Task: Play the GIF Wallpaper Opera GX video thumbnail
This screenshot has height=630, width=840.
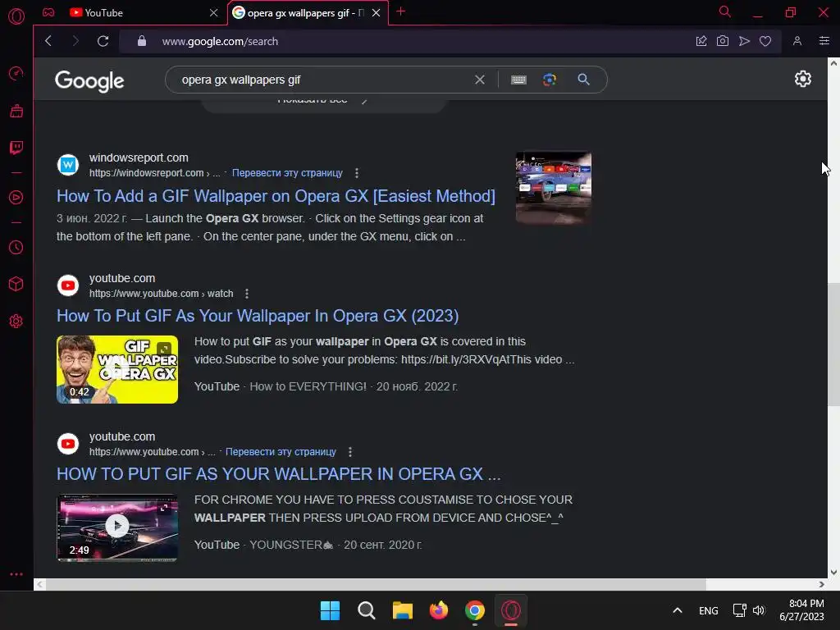Action: [117, 369]
